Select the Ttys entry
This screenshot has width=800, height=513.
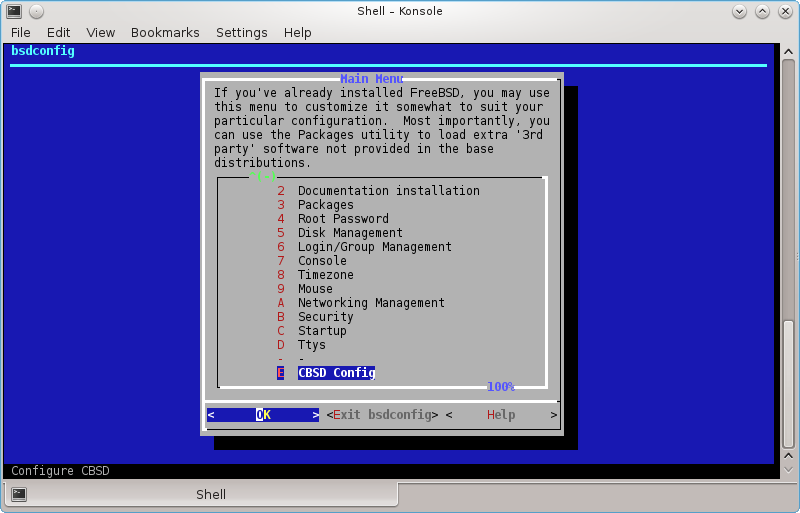click(x=301, y=345)
